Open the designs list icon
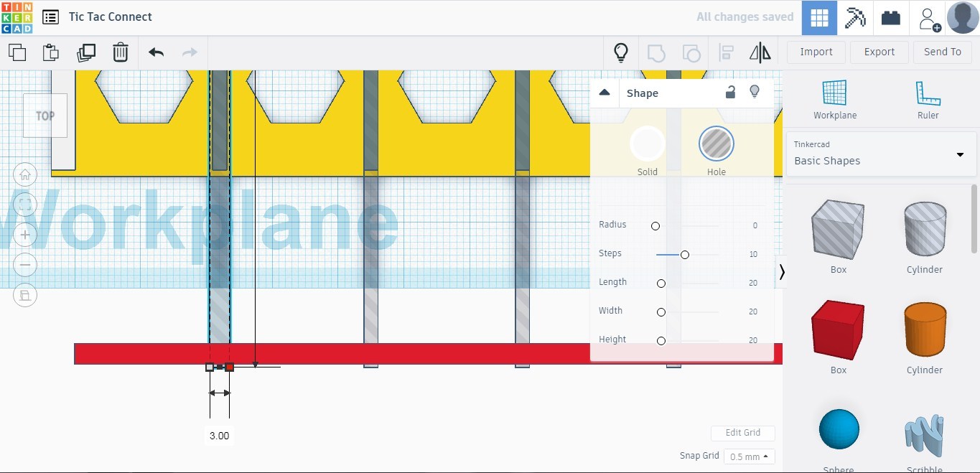This screenshot has width=980, height=473. point(50,17)
